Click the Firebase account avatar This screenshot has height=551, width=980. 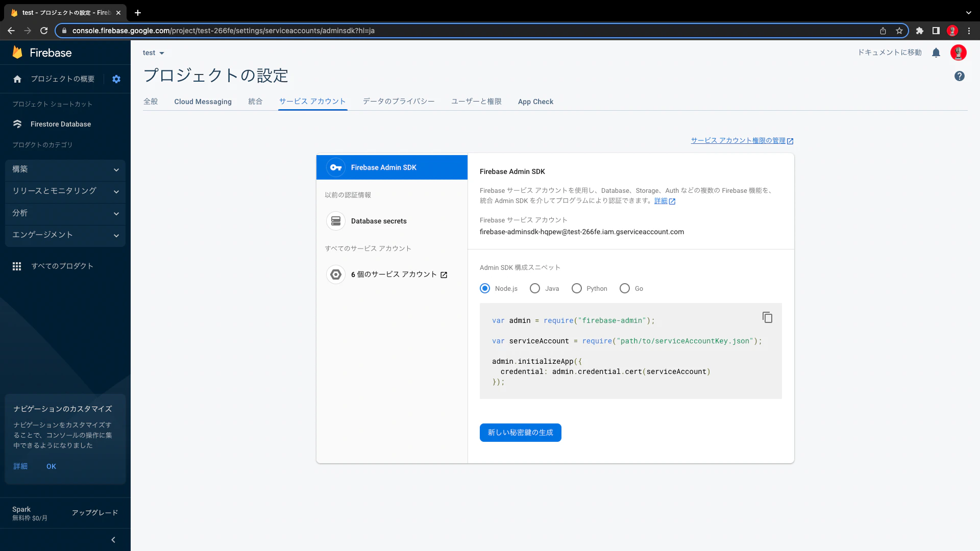pos(959,53)
